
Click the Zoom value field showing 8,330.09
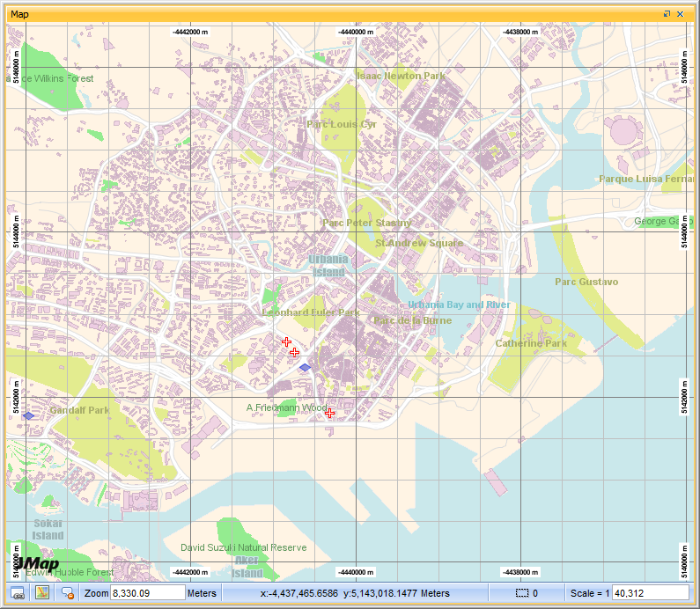tap(147, 593)
